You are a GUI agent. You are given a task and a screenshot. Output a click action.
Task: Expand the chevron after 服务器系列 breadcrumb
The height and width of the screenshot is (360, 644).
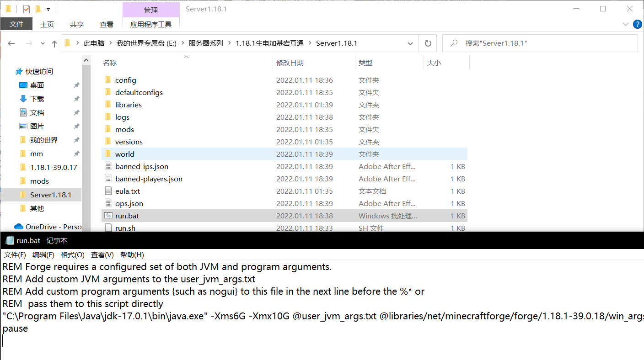point(230,43)
